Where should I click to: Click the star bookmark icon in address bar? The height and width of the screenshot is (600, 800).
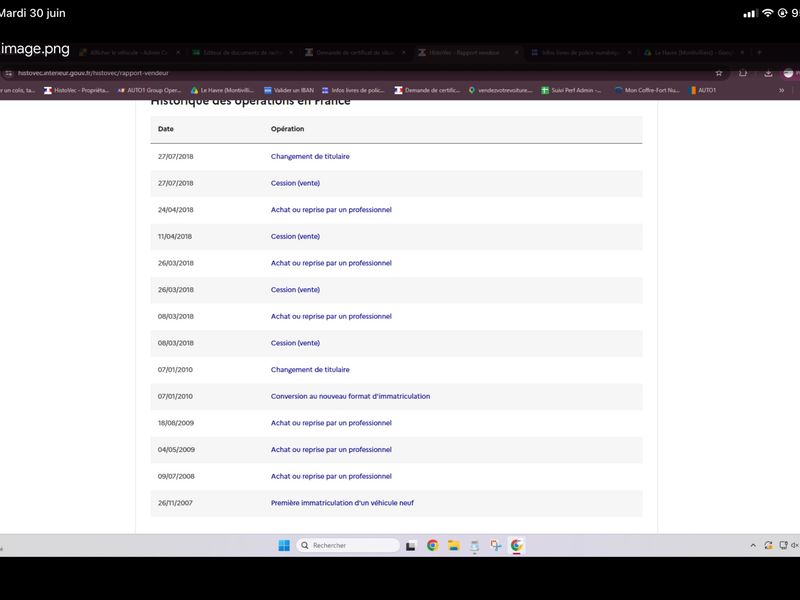click(719, 73)
